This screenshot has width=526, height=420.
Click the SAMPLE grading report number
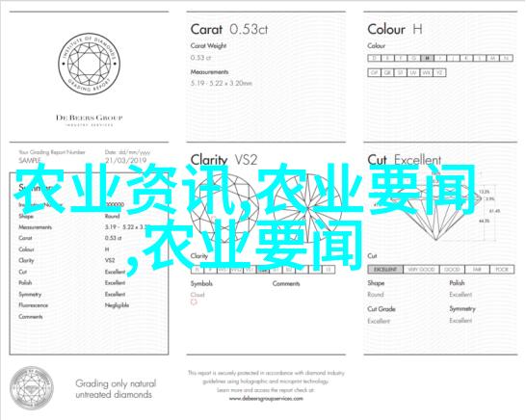pos(30,160)
